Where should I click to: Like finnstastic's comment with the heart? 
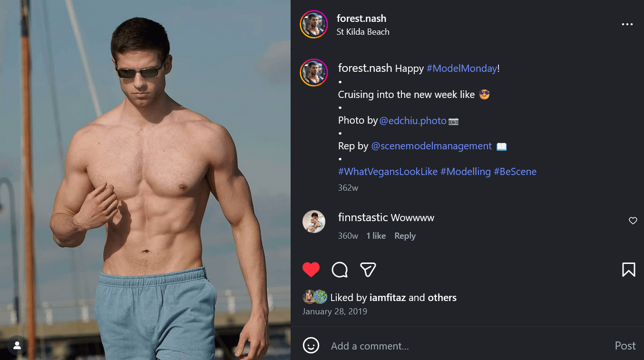[633, 221]
